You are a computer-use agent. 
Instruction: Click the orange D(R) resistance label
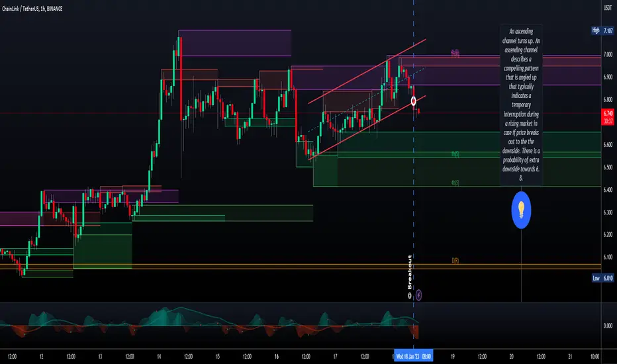pyautogui.click(x=455, y=261)
